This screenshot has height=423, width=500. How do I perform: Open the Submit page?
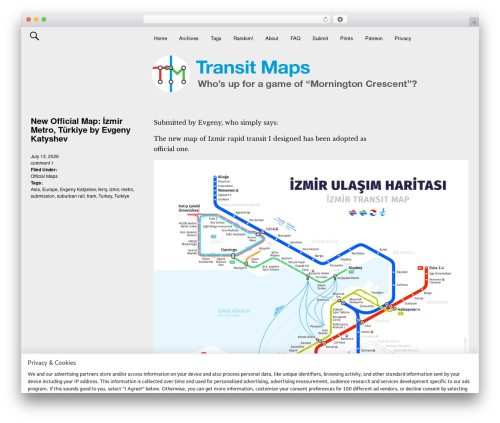pos(320,38)
